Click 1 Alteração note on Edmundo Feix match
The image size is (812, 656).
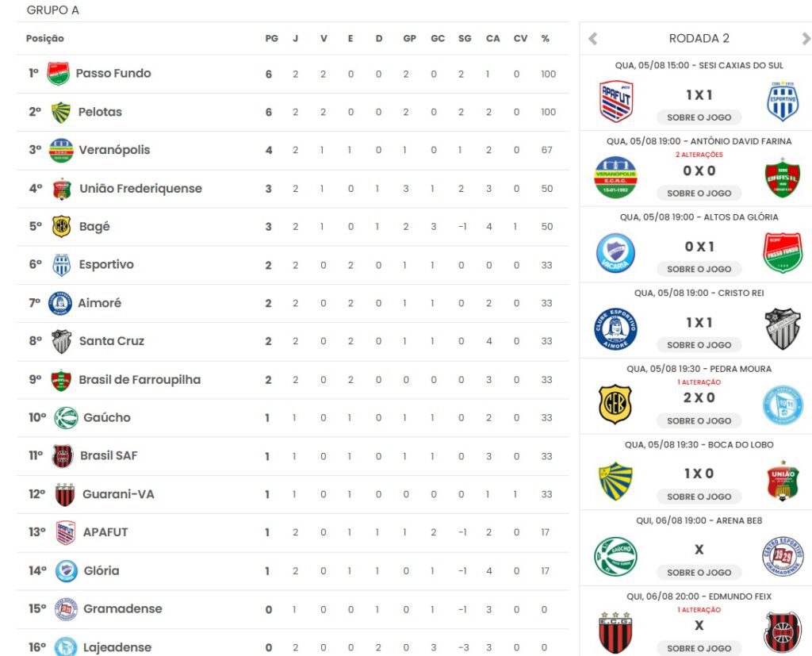[x=699, y=610]
